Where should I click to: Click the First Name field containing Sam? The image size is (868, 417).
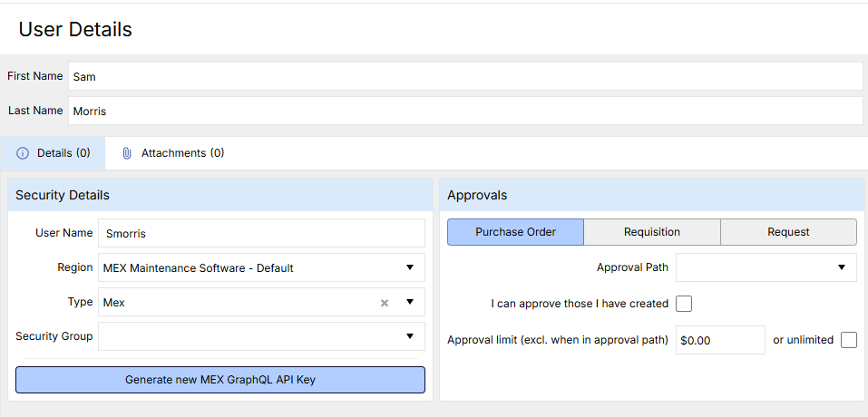tap(464, 77)
